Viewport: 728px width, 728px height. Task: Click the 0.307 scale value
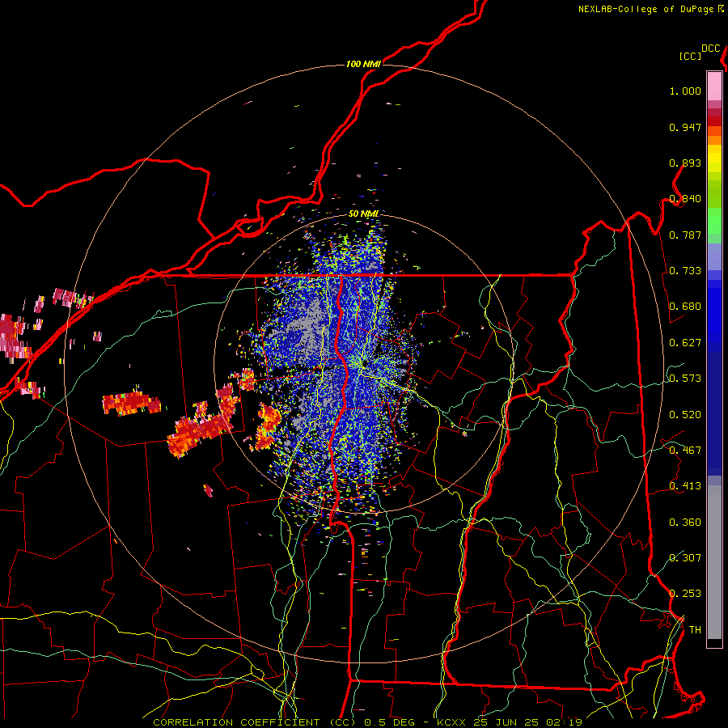pos(685,558)
